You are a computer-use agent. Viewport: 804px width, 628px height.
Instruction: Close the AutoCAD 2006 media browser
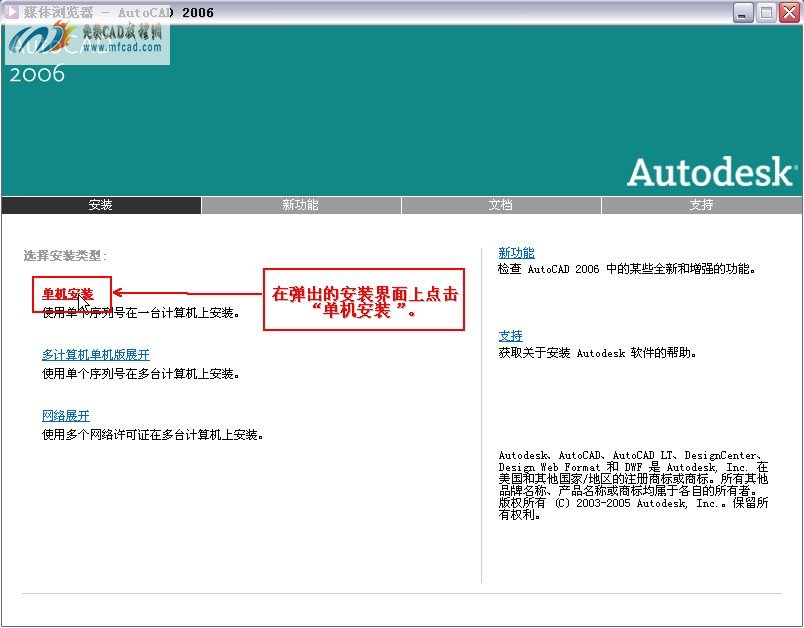pos(790,13)
